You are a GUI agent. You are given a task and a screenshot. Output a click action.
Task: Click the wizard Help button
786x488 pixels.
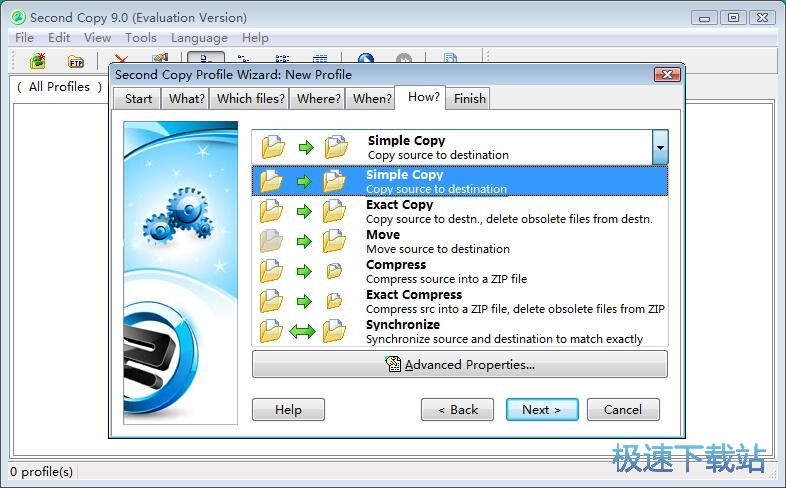pos(288,409)
